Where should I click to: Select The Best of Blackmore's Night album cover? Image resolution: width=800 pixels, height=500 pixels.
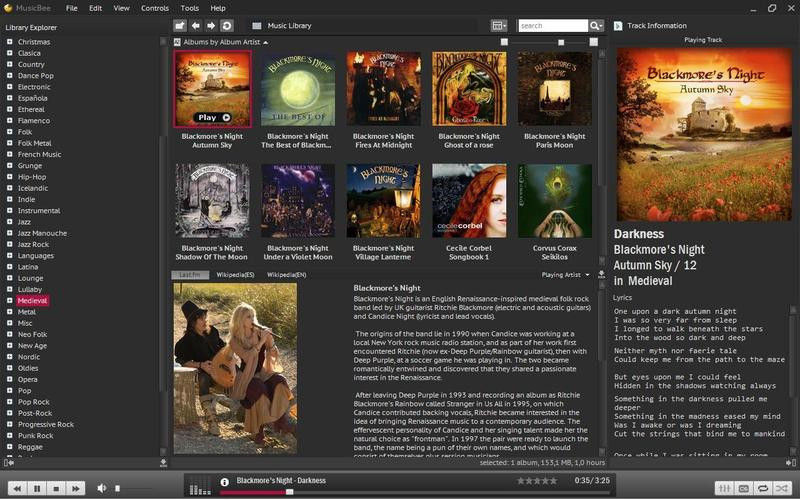point(298,89)
